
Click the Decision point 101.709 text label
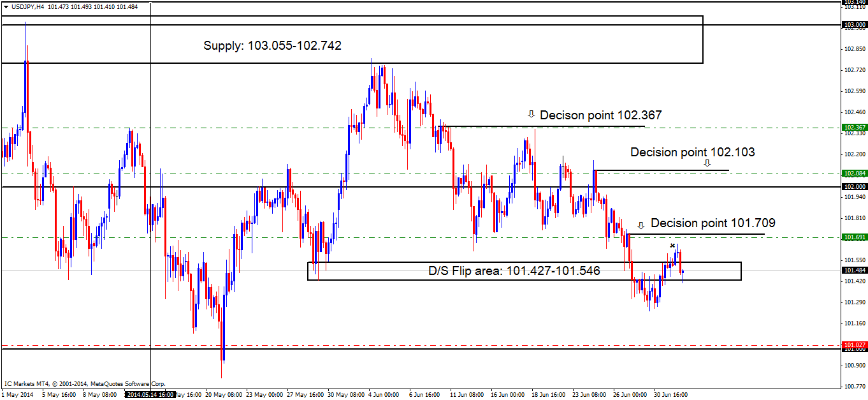tap(712, 223)
